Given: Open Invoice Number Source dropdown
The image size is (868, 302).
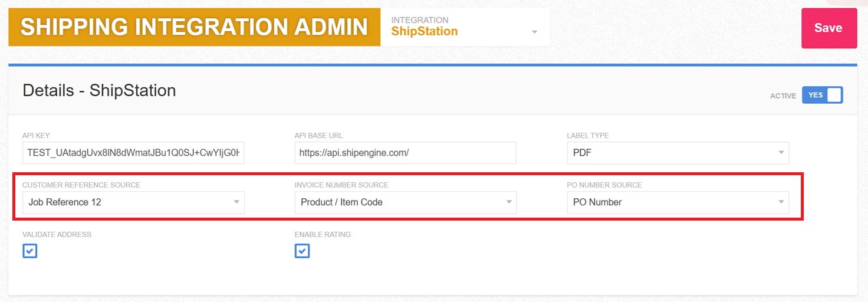Looking at the screenshot, I should 405,202.
